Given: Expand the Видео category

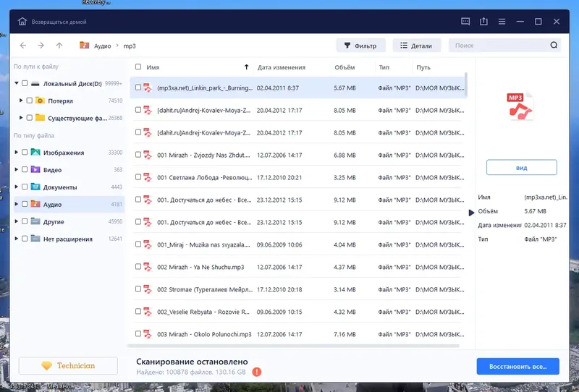Looking at the screenshot, I should [x=16, y=169].
